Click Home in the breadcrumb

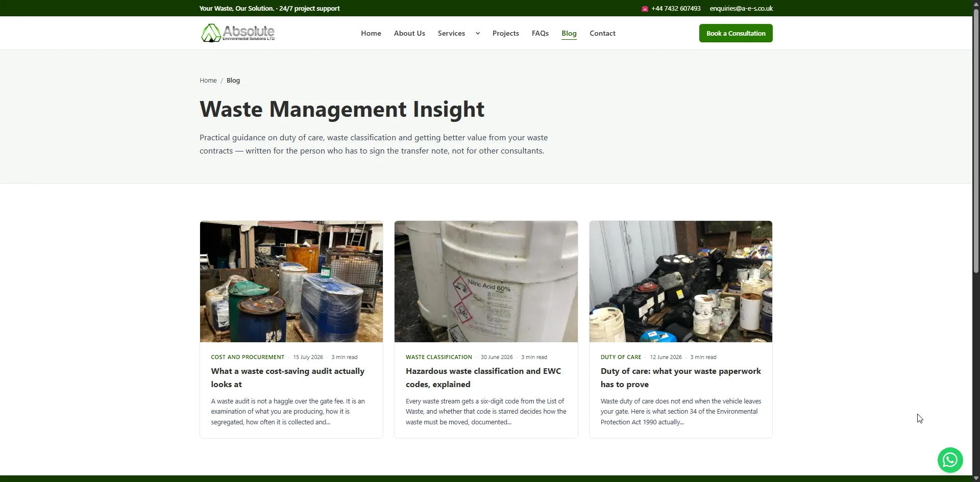(x=208, y=81)
